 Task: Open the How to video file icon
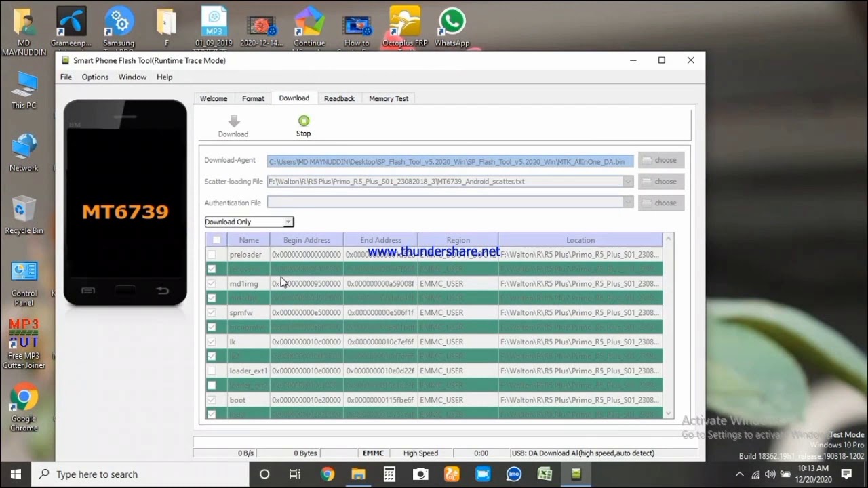pos(357,27)
